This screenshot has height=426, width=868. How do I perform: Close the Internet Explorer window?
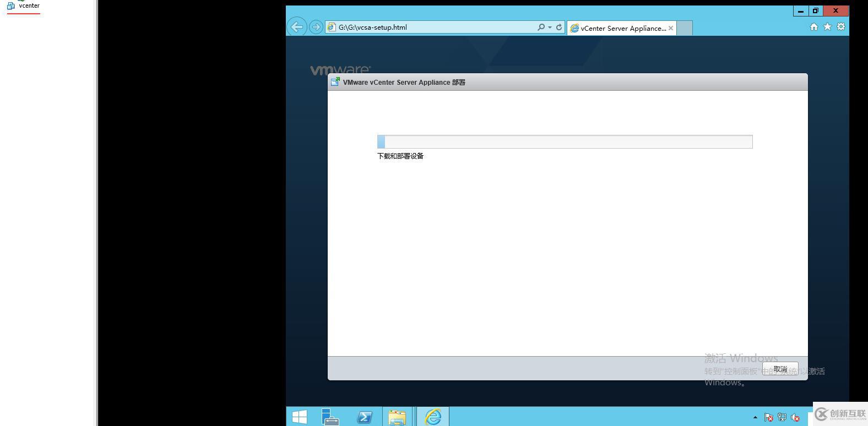(x=836, y=11)
